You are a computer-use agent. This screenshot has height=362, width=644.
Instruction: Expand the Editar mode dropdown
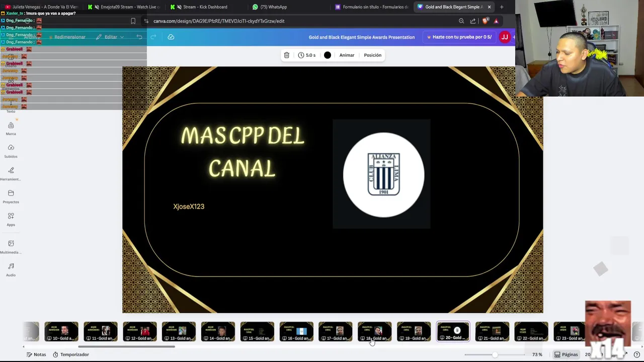pos(110,37)
